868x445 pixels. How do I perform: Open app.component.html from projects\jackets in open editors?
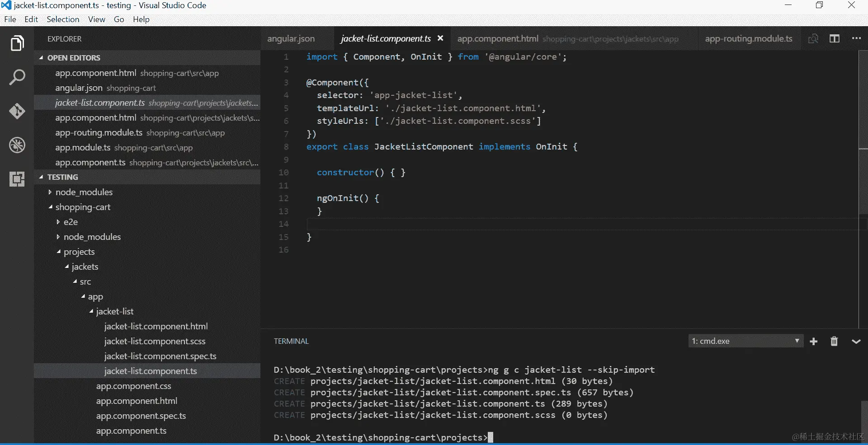click(147, 117)
